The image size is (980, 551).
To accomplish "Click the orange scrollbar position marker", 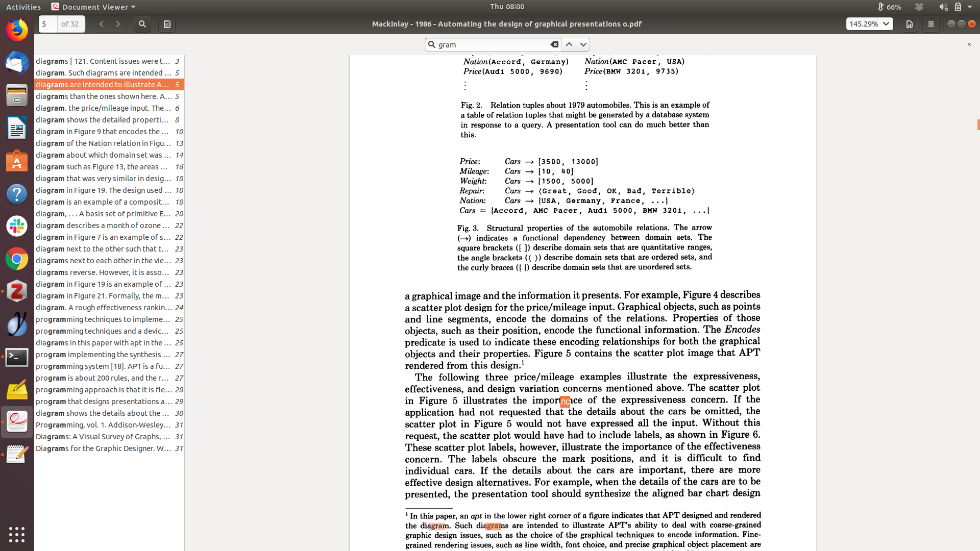I will click(x=978, y=124).
